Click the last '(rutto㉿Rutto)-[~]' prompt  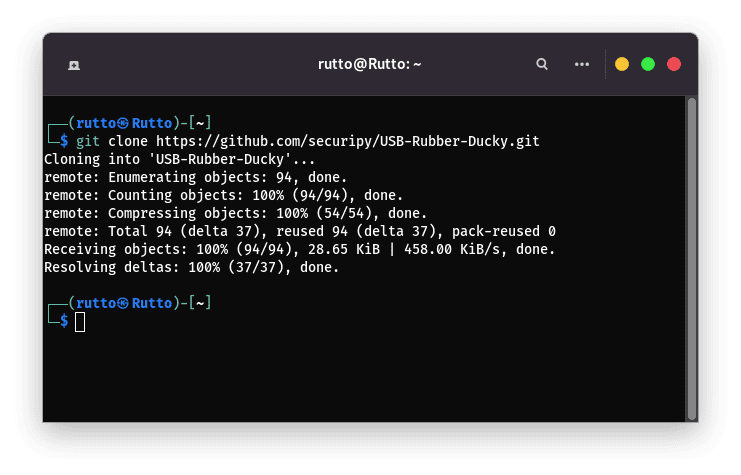(140, 303)
